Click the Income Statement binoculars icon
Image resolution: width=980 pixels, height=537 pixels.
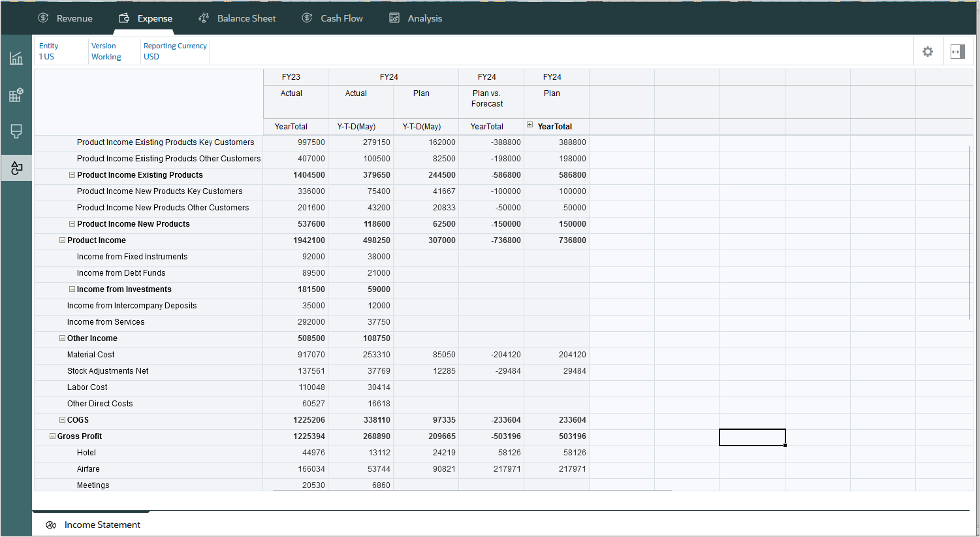point(51,525)
